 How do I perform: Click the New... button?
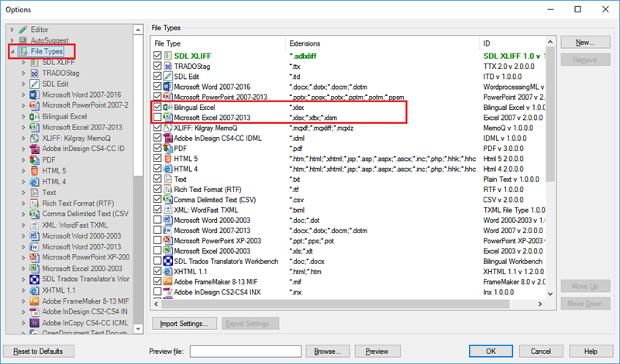(585, 43)
